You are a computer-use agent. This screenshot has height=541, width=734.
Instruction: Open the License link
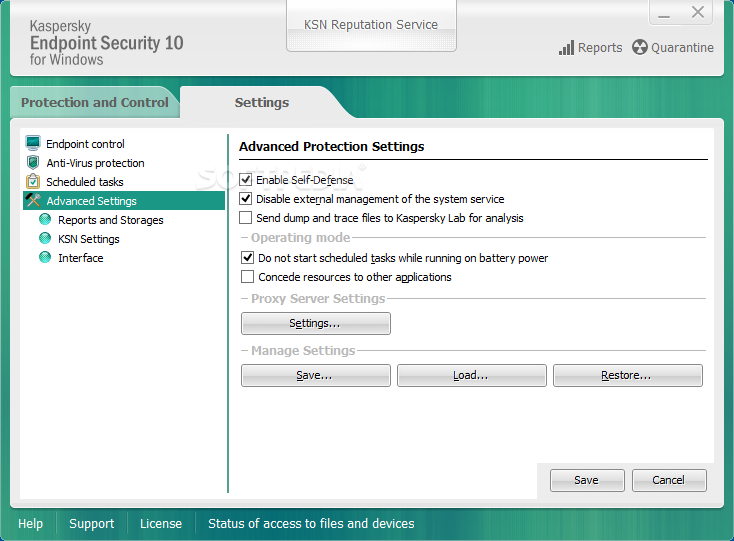coord(161,524)
